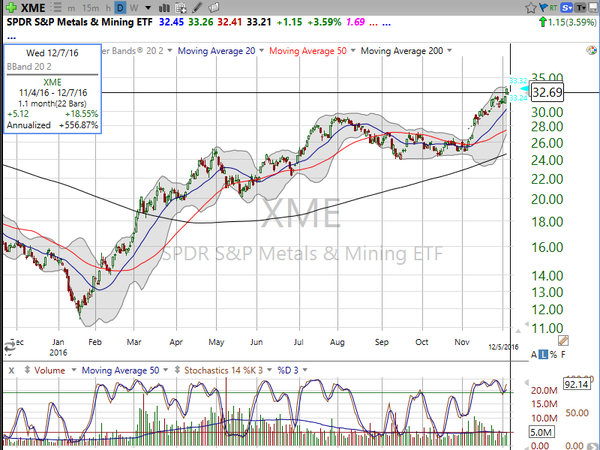600x450 pixels.
Task: Open the color palette icon by the chart
Action: 591,51
